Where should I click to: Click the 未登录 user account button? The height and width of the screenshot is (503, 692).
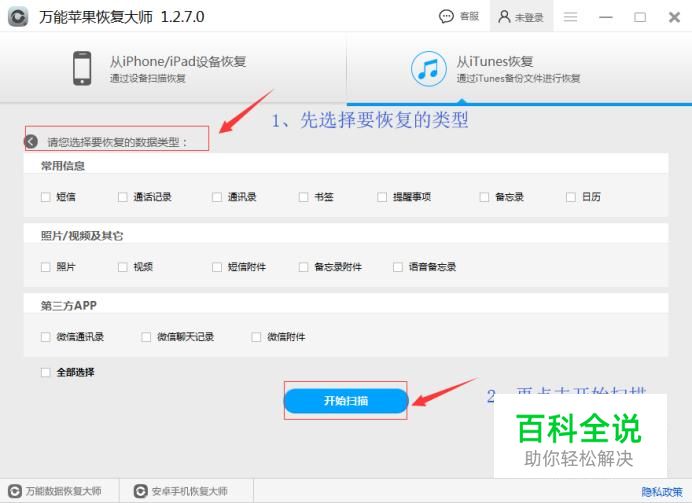(521, 17)
